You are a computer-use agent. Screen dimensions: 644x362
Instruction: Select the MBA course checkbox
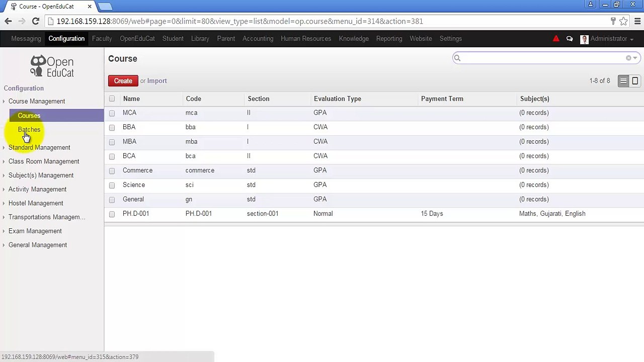click(112, 142)
